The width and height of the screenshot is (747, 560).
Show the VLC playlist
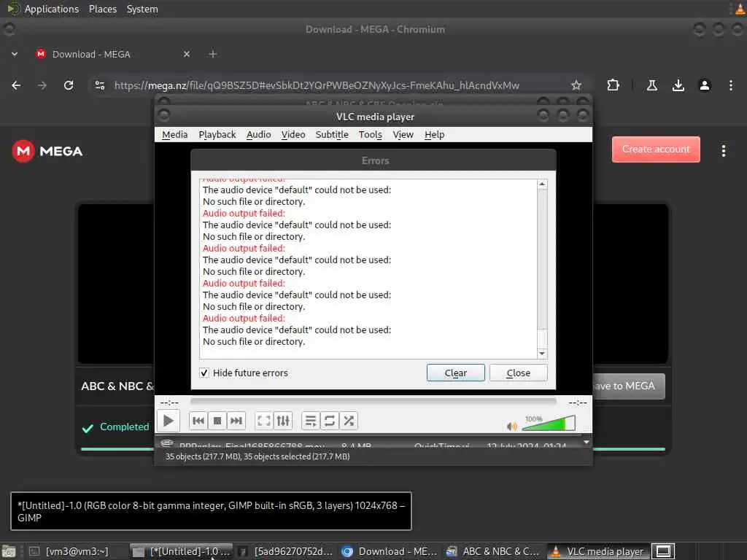coord(311,421)
